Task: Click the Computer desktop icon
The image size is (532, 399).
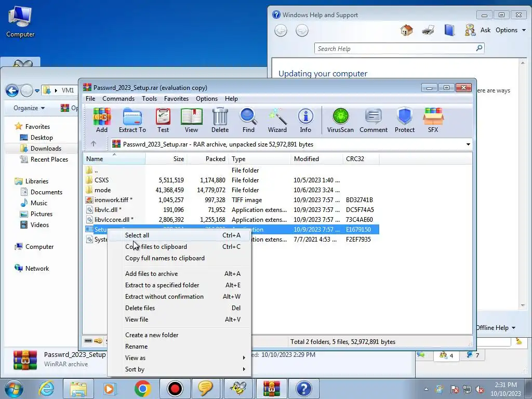Action: pos(20,21)
